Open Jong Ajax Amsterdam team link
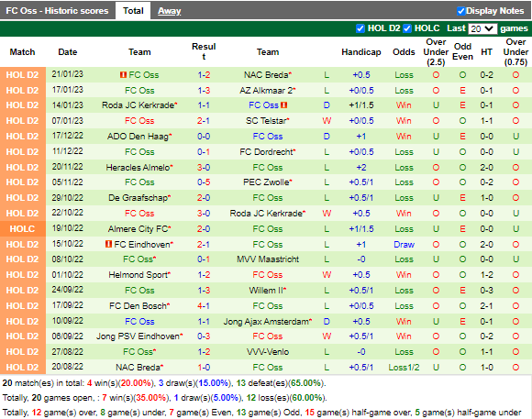Viewport: 532px width, 419px height. click(266, 321)
